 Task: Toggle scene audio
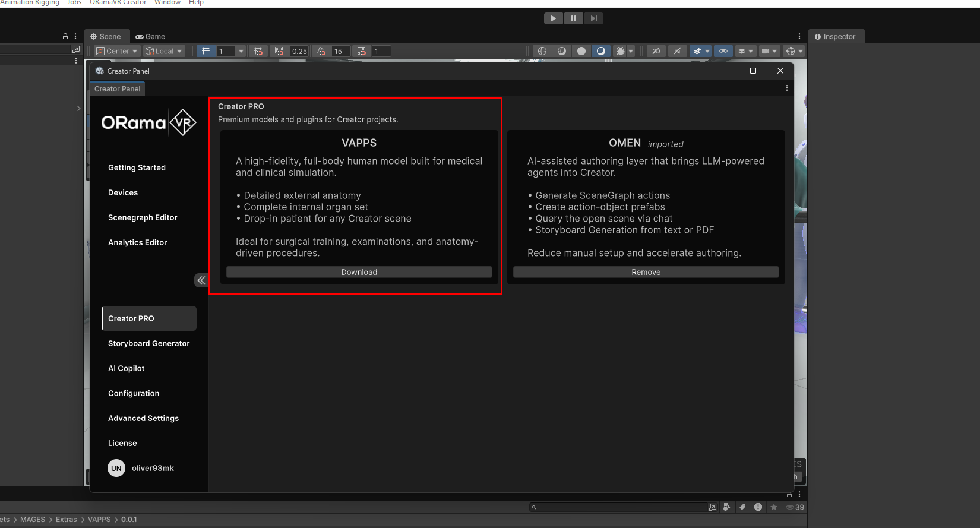(x=677, y=51)
